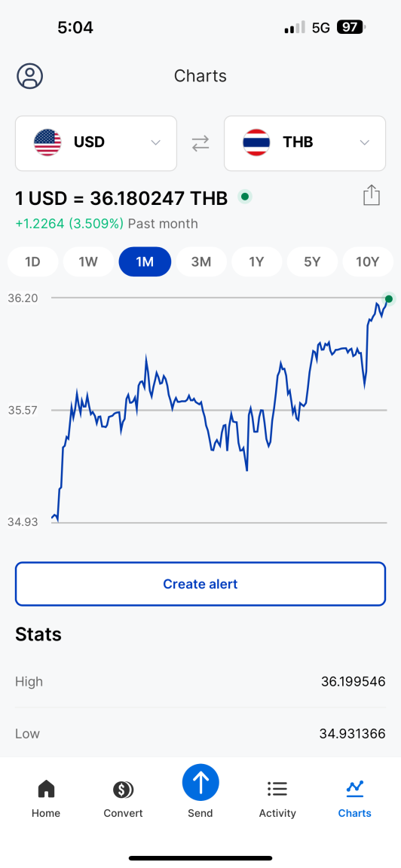Viewport: 401px width, 868px height.
Task: Select the 3M time range
Action: point(201,262)
